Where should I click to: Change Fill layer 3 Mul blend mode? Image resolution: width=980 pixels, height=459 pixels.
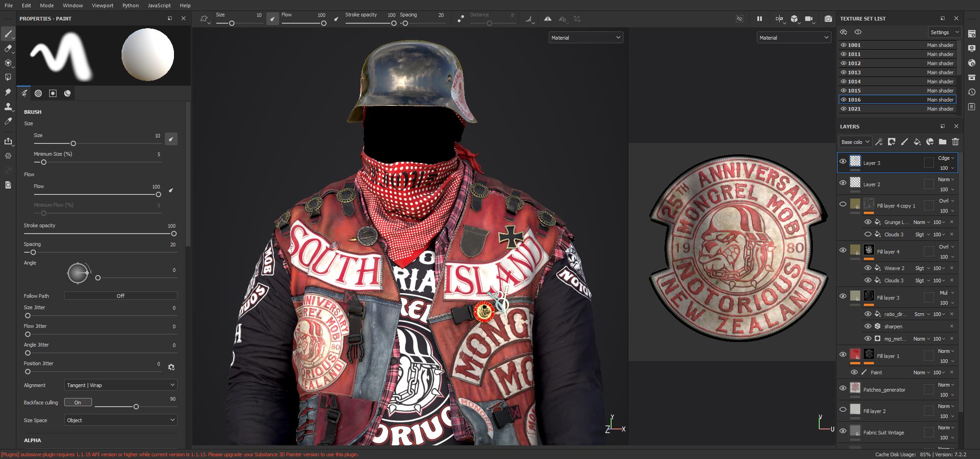(946, 293)
